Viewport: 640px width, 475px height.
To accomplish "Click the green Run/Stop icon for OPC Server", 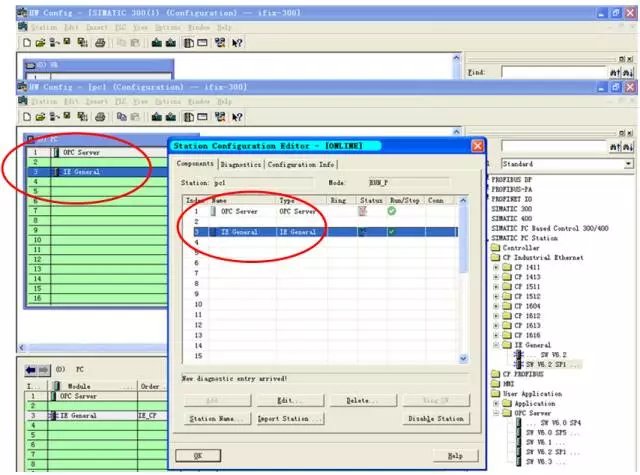I will pyautogui.click(x=392, y=211).
